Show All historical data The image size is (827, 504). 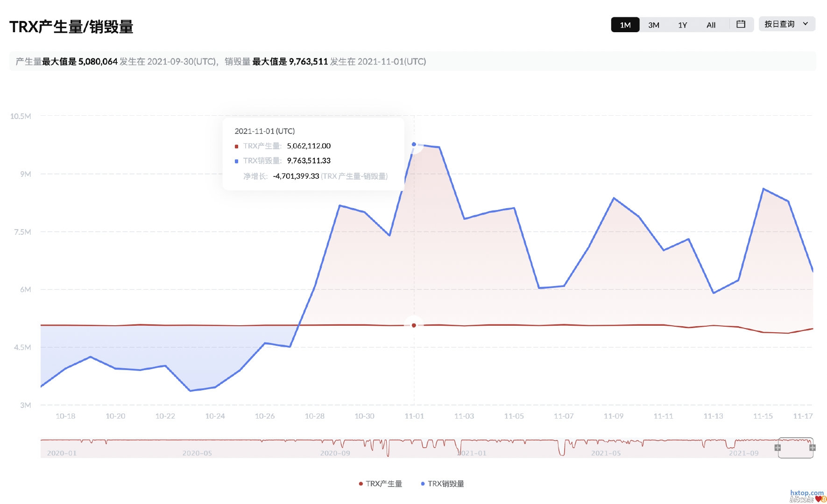[x=711, y=25]
